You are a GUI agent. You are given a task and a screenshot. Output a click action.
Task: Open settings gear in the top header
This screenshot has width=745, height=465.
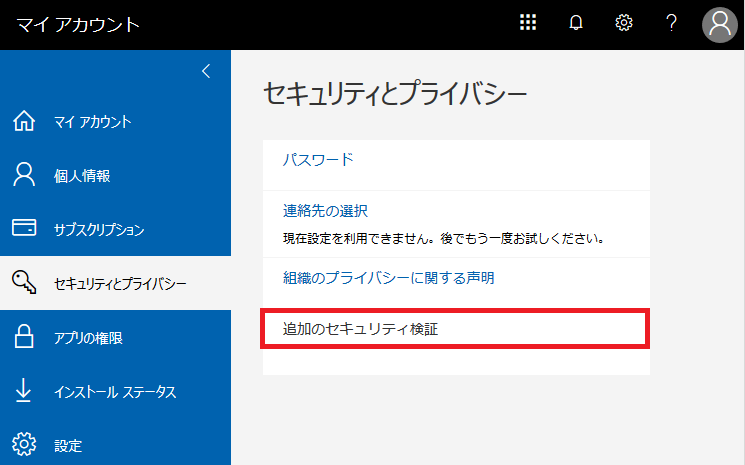click(624, 24)
